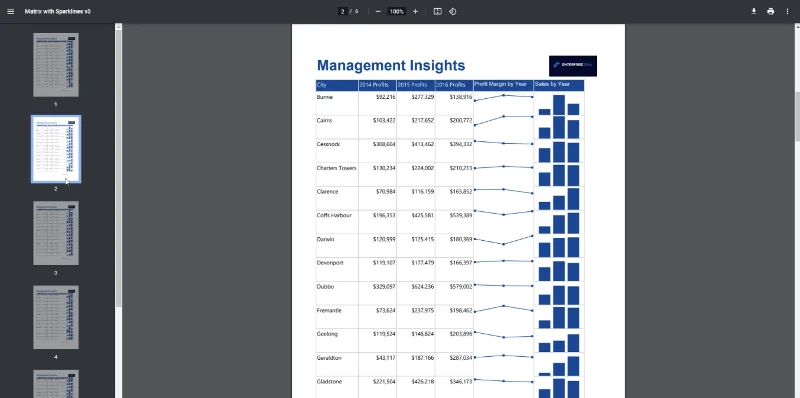
Task: Open the more actions menu
Action: point(787,11)
